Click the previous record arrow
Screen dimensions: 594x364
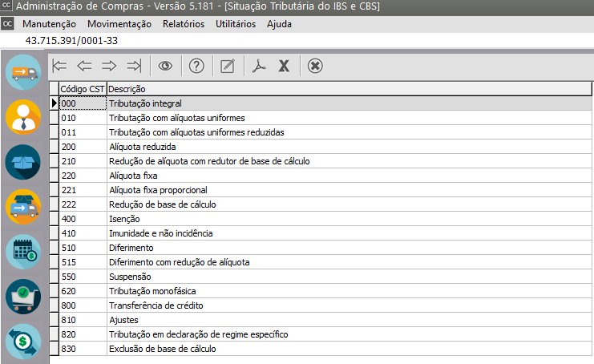pyautogui.click(x=84, y=66)
